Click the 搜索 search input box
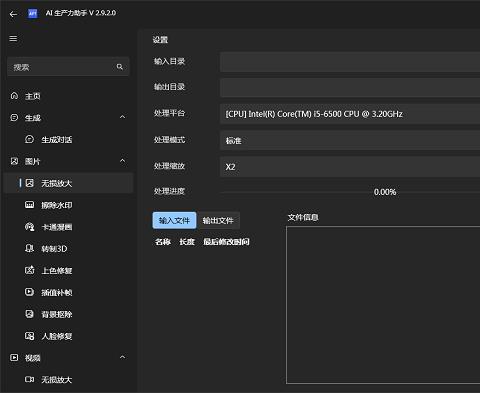This screenshot has width=480, height=393. 68,67
